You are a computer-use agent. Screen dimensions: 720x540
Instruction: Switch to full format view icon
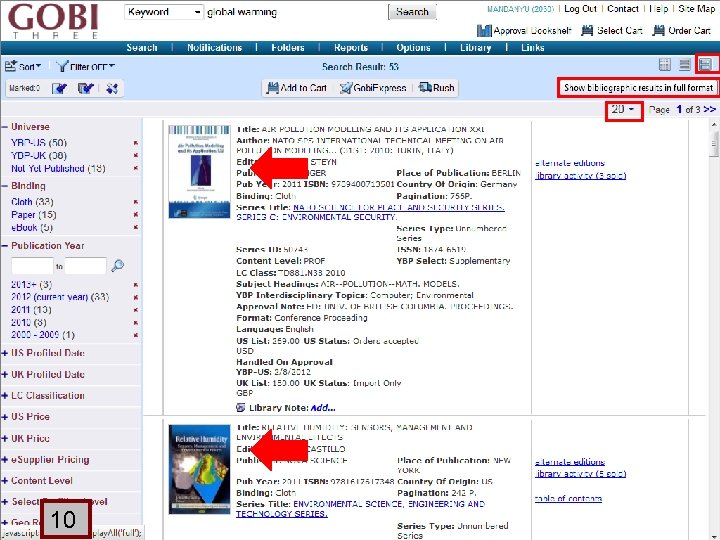click(x=705, y=64)
